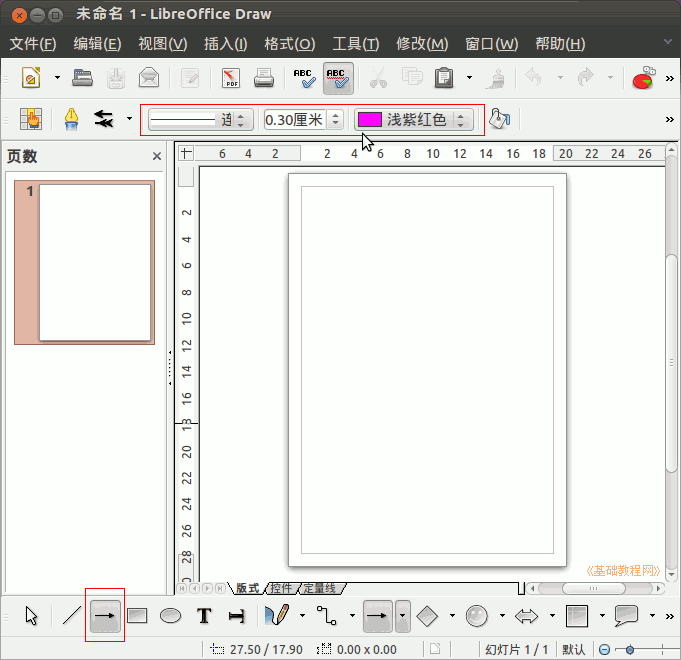Run the spelling check

(304, 77)
